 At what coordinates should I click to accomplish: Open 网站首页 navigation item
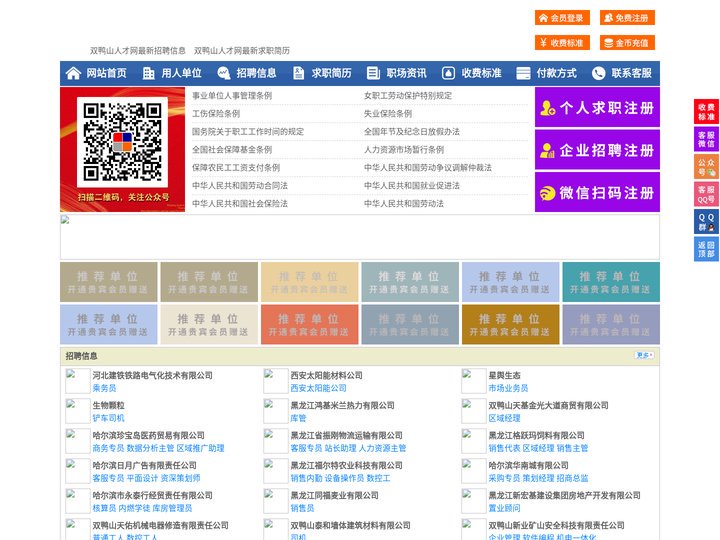pos(106,73)
